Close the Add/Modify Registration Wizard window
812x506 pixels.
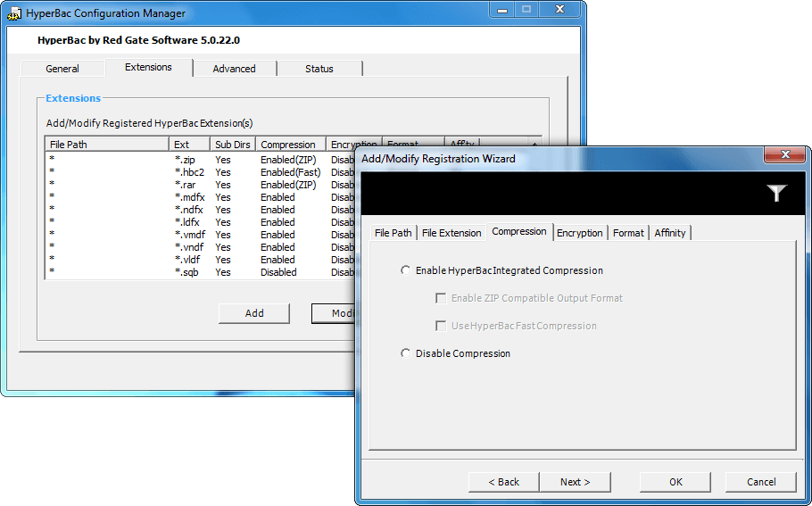(785, 154)
